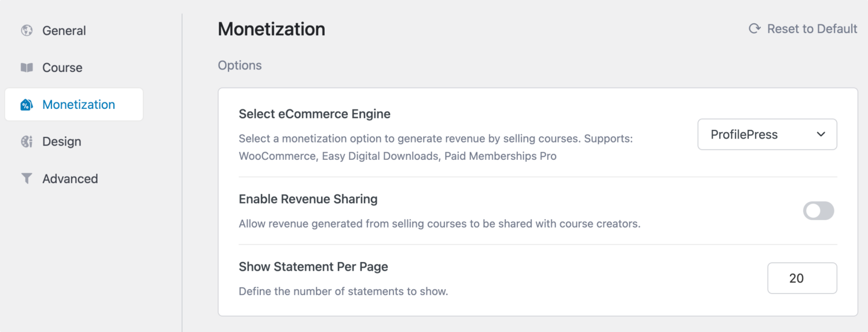Click the General globe icon

[27, 31]
